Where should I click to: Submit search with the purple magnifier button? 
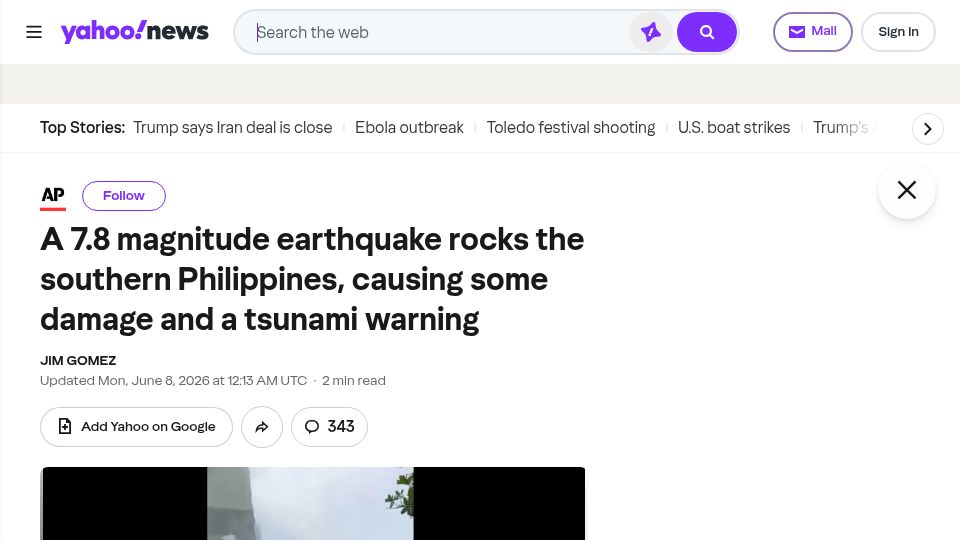point(707,32)
